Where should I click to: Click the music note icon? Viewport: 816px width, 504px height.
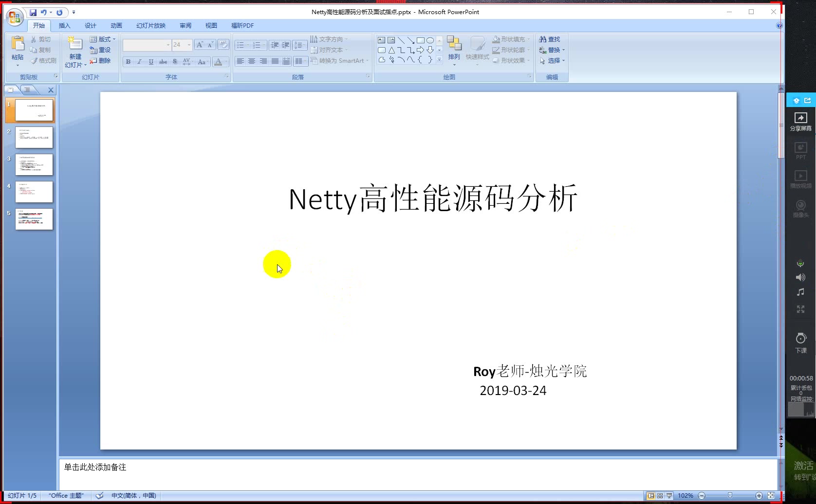click(x=800, y=292)
